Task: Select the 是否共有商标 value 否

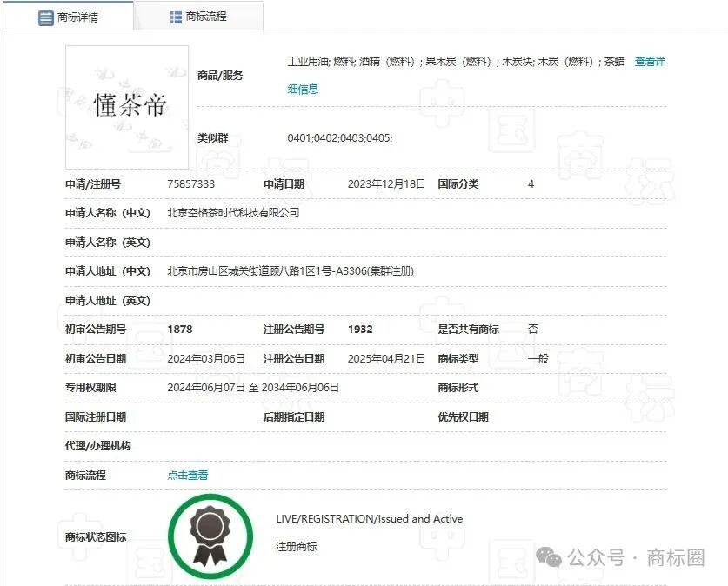Action: tap(532, 329)
